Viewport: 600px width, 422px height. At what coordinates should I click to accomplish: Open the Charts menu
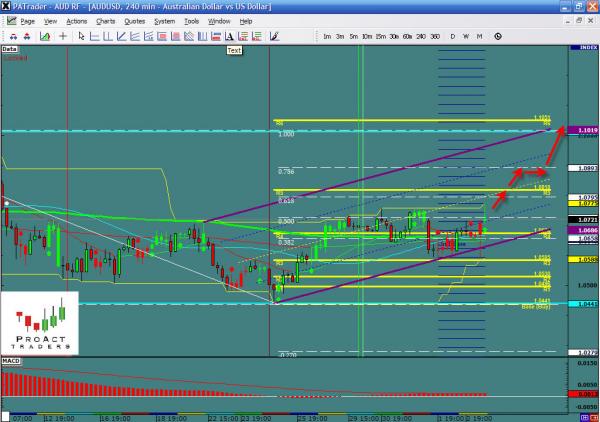(105, 20)
